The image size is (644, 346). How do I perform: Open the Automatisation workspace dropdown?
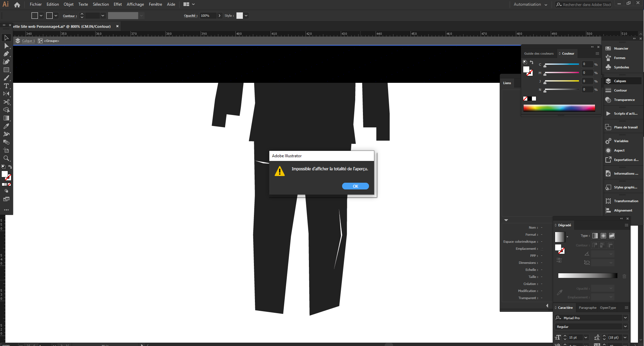coord(530,4)
